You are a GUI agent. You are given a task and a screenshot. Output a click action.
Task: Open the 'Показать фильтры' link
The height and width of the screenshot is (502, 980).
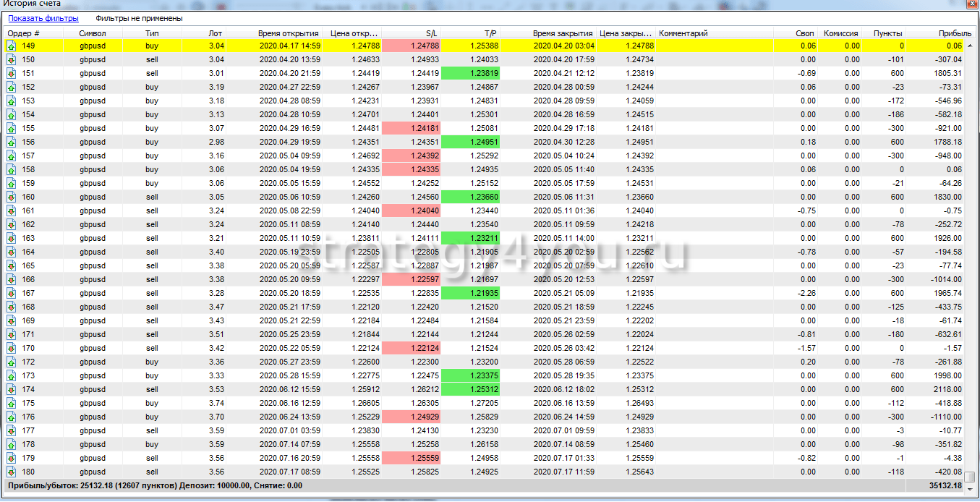coord(43,18)
